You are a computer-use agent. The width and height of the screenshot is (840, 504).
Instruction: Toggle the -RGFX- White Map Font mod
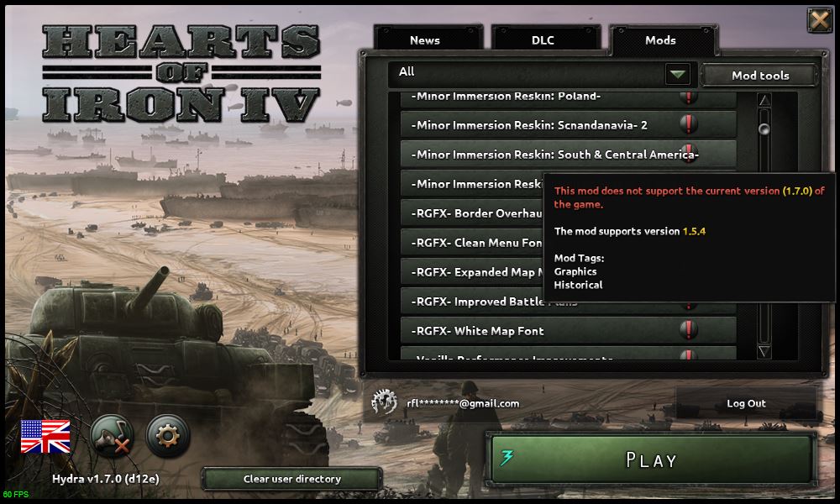pos(569,330)
